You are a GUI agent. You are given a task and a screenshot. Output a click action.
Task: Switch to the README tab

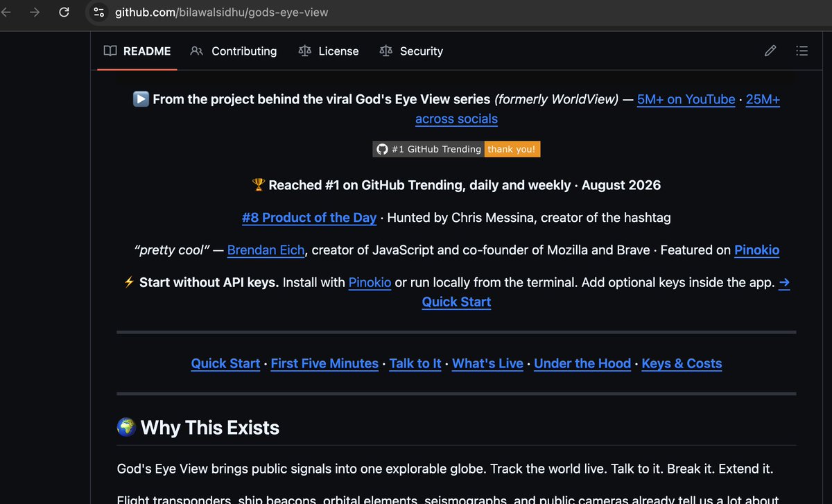(137, 51)
